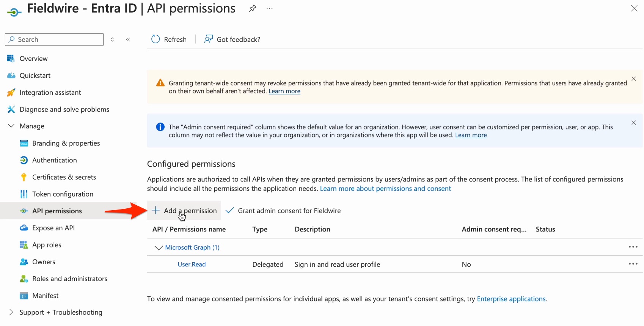Open Owners page
644x326 pixels.
(44, 262)
